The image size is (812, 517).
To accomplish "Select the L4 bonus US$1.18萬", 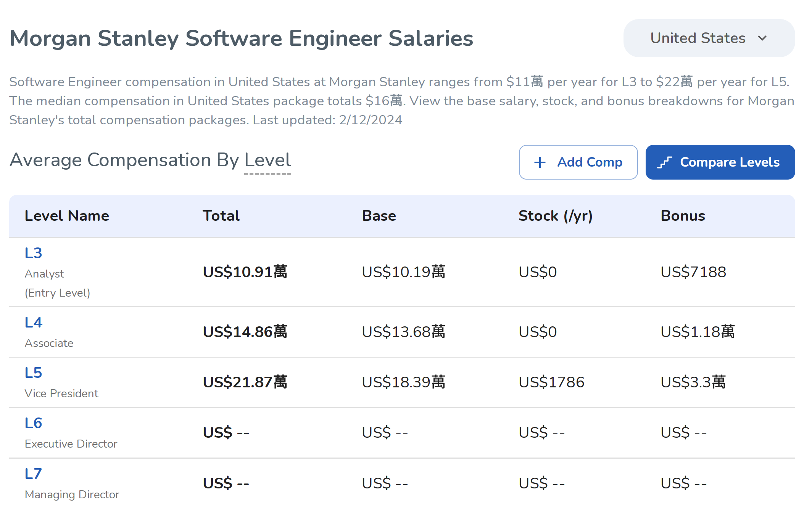I will point(698,332).
